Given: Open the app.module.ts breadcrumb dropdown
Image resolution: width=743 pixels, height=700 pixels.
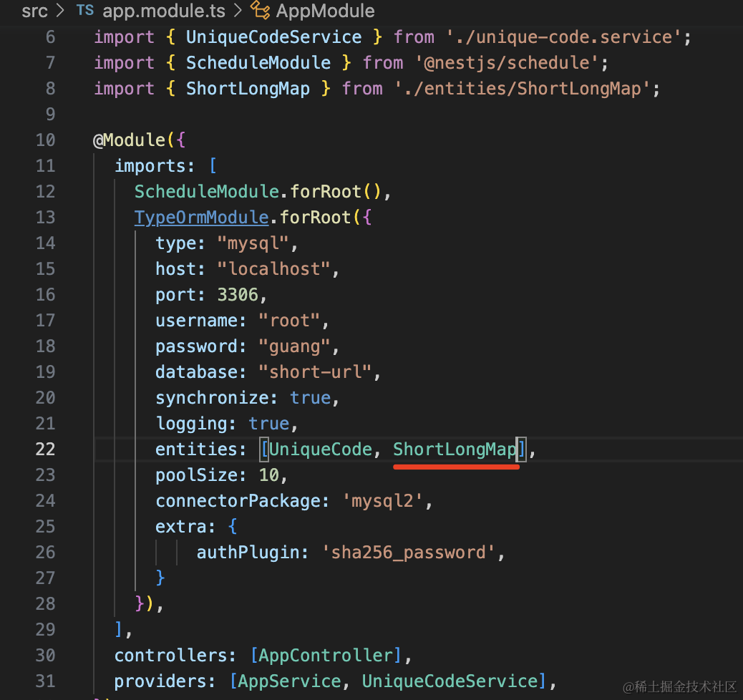Looking at the screenshot, I should pyautogui.click(x=165, y=11).
